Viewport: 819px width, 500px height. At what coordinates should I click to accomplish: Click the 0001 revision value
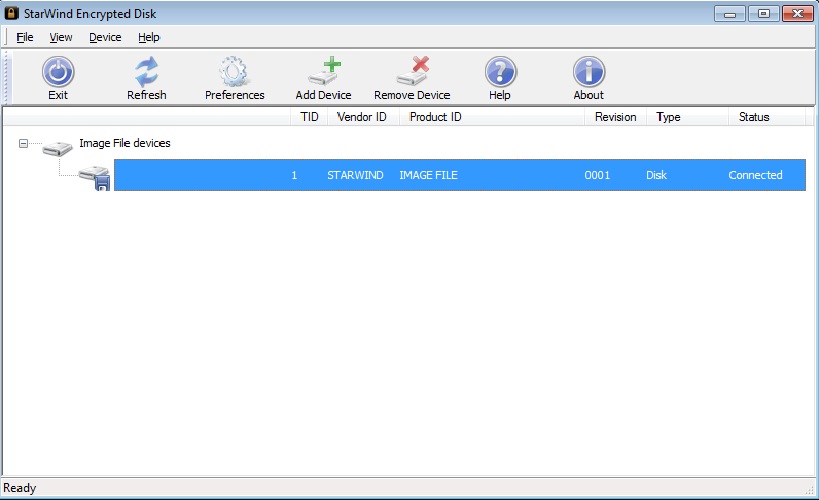597,175
